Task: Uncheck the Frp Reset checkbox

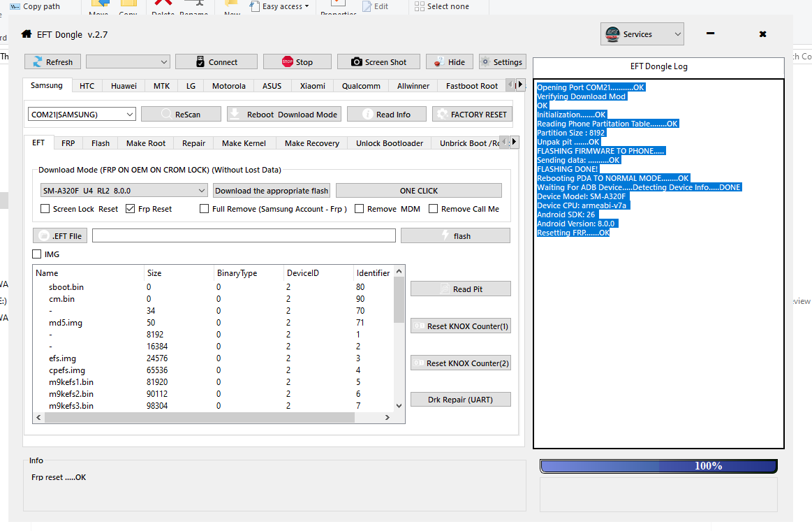Action: click(130, 209)
